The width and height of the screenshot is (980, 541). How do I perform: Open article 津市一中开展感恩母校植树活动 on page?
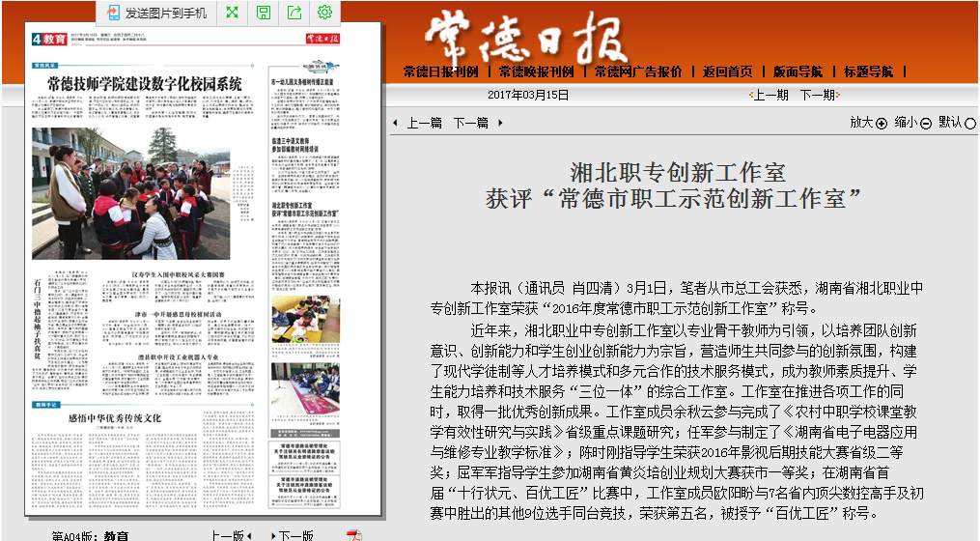tap(178, 314)
